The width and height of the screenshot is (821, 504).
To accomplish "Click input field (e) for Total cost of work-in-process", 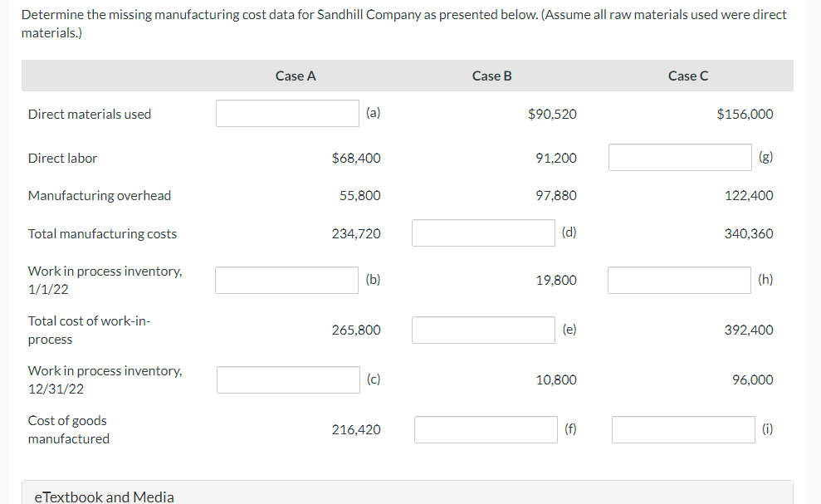I will pos(483,330).
